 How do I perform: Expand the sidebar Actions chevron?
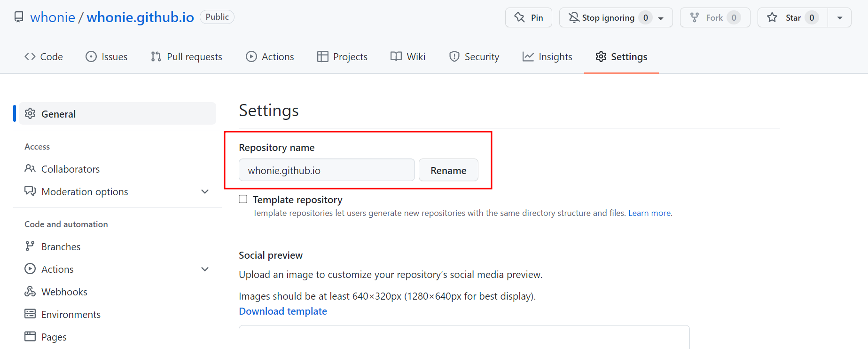coord(205,269)
